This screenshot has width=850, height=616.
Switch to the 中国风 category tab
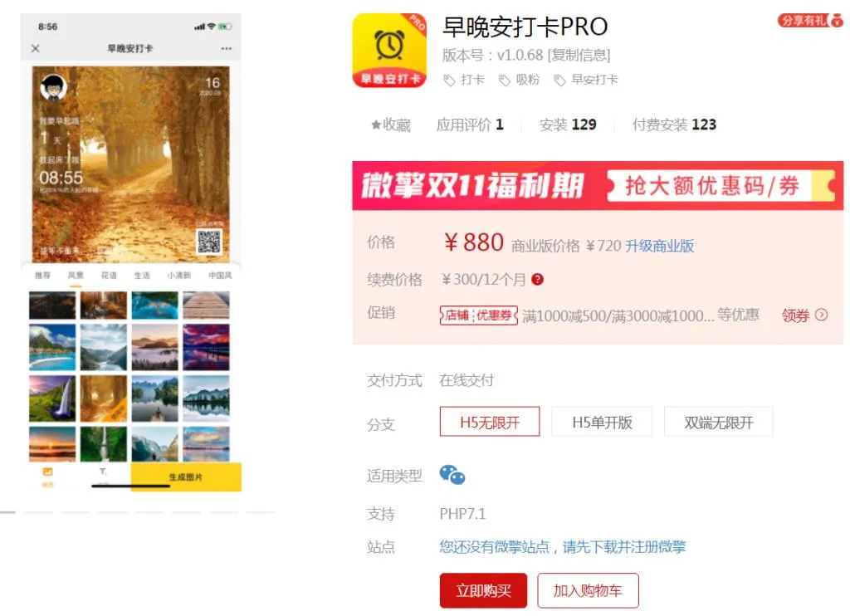(x=220, y=276)
